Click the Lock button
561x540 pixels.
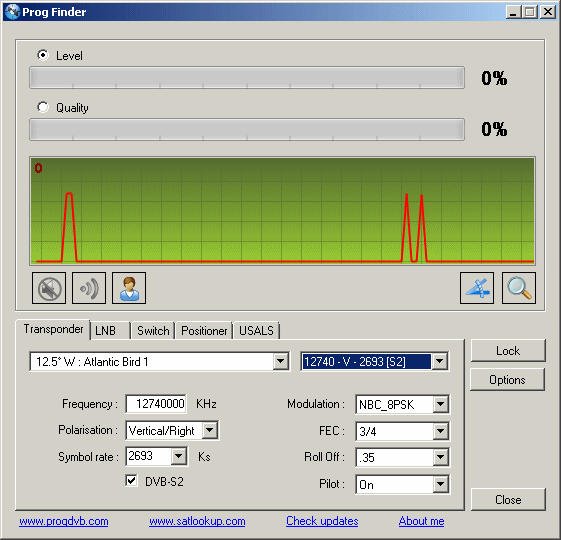coord(508,351)
